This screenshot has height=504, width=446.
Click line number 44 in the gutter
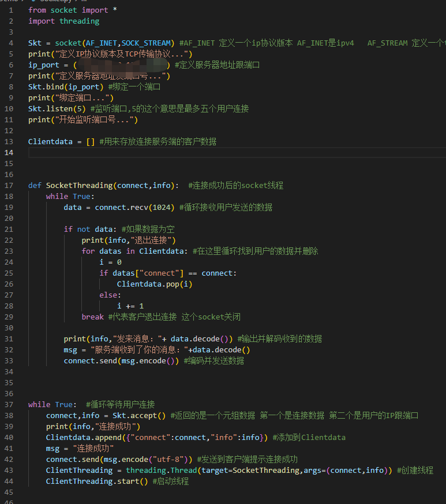(x=9, y=481)
